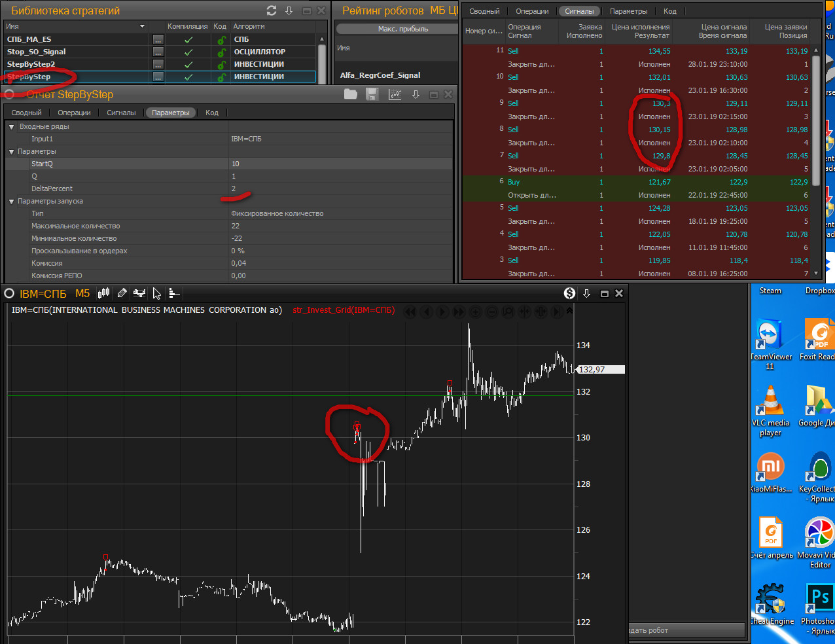Open the code lock icon for Stop_SO_Signal

click(x=222, y=52)
